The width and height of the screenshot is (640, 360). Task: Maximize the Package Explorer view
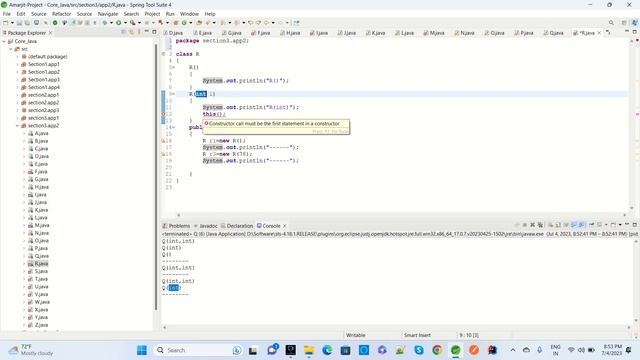coord(154,32)
